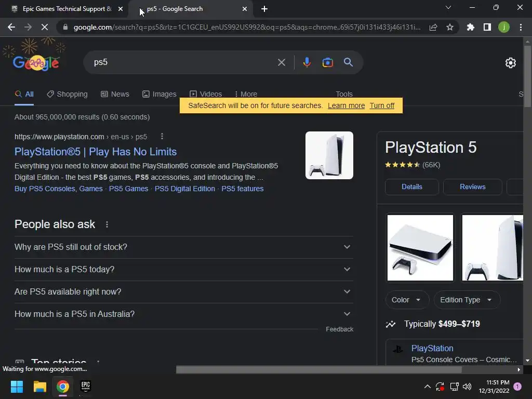Open PS5 features sitelink

click(243, 189)
